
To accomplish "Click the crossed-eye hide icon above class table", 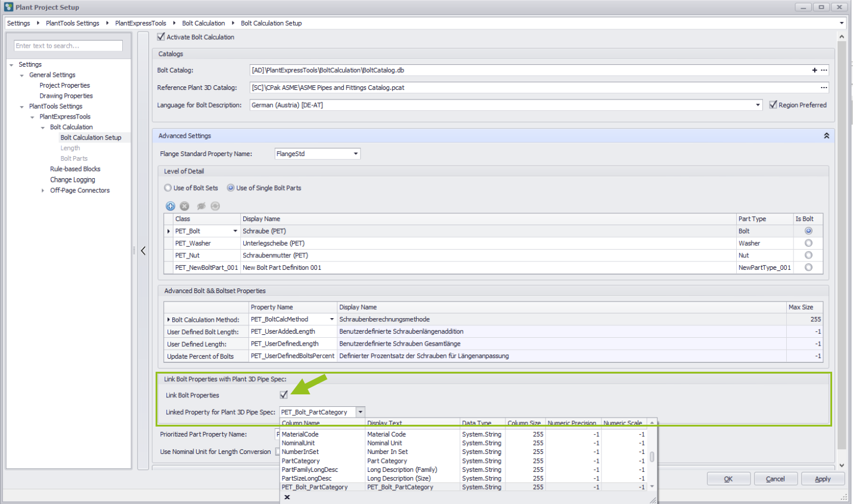I will (201, 206).
